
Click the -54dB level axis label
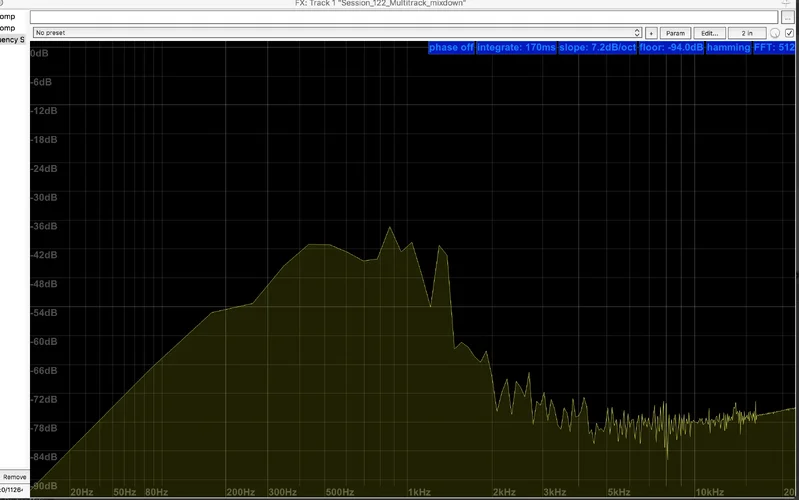(44, 312)
